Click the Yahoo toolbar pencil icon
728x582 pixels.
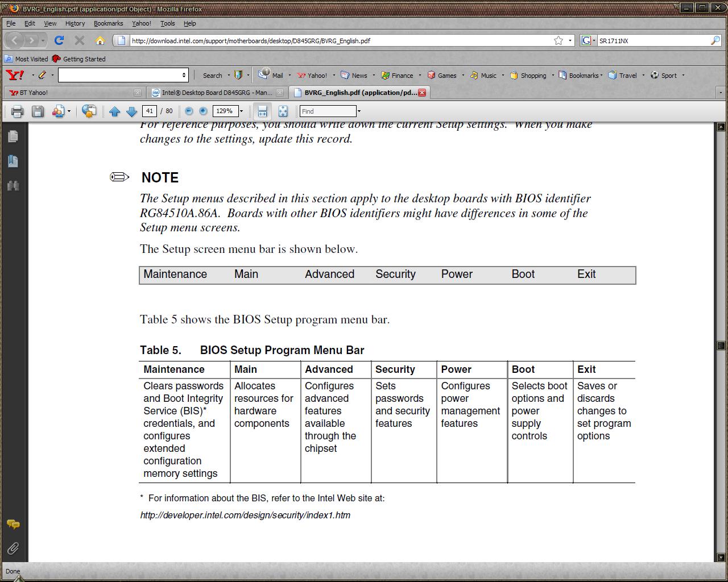click(42, 75)
